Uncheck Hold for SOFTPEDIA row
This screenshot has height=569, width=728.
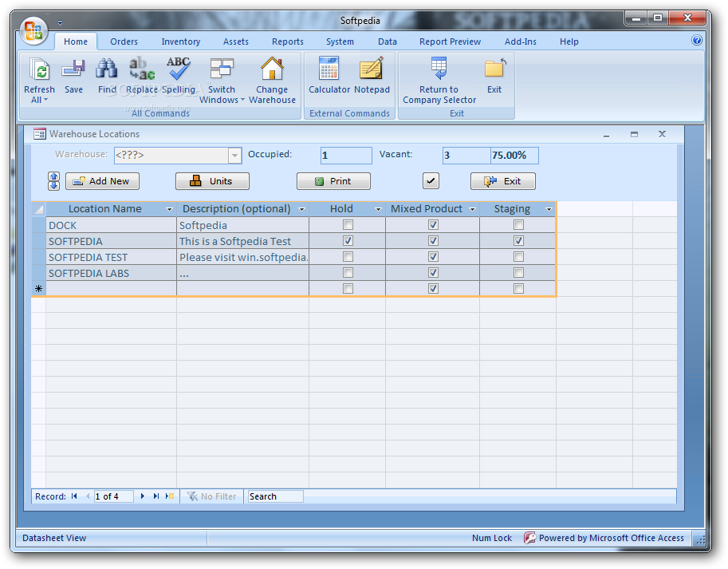click(348, 240)
